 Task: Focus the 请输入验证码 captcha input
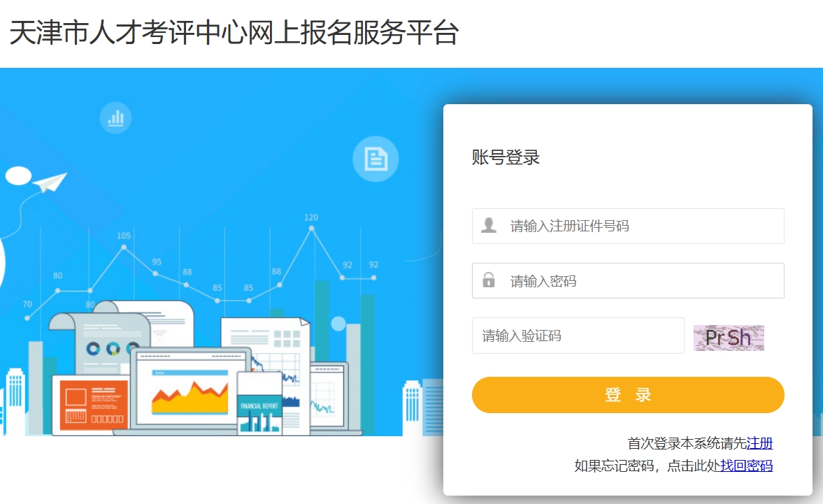(x=578, y=335)
